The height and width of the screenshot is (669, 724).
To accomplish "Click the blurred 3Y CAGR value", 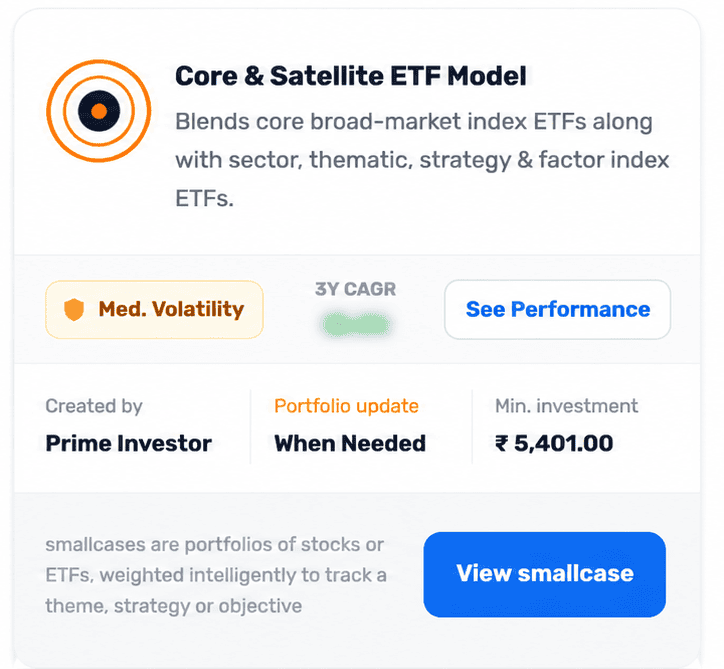I will pos(356,324).
